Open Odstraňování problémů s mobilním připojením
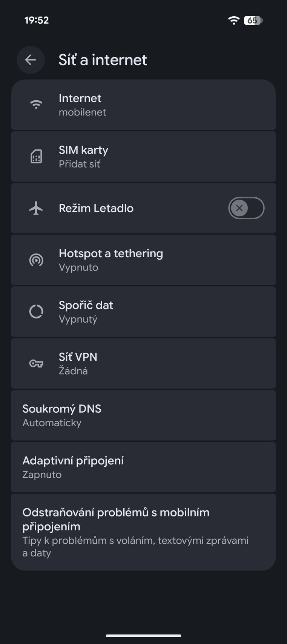Screen dimensions: 287x644 (x=143, y=532)
